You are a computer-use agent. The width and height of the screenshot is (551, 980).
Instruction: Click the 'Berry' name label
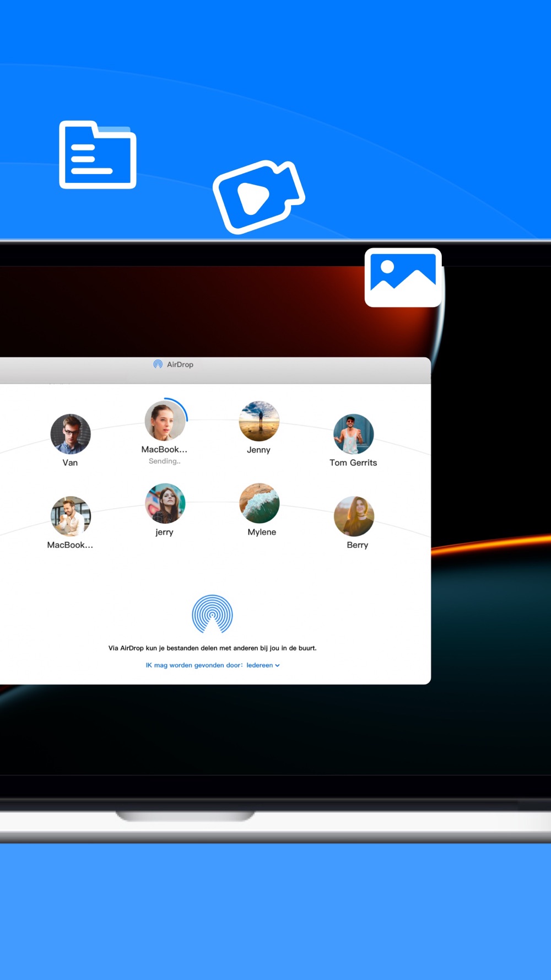[357, 545]
